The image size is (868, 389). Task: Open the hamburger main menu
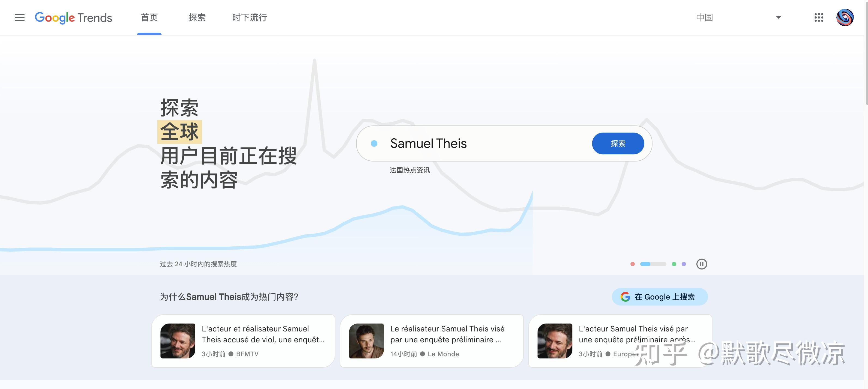(x=20, y=17)
